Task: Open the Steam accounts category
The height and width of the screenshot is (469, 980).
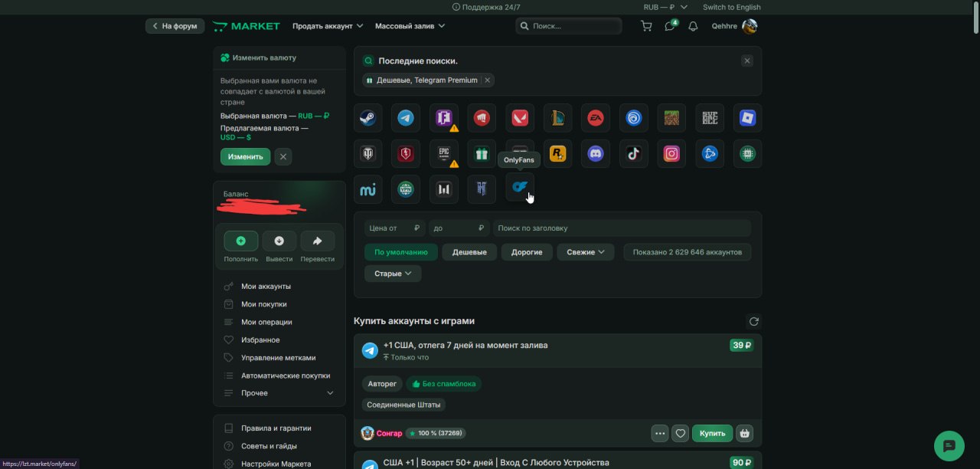Action: tap(367, 118)
